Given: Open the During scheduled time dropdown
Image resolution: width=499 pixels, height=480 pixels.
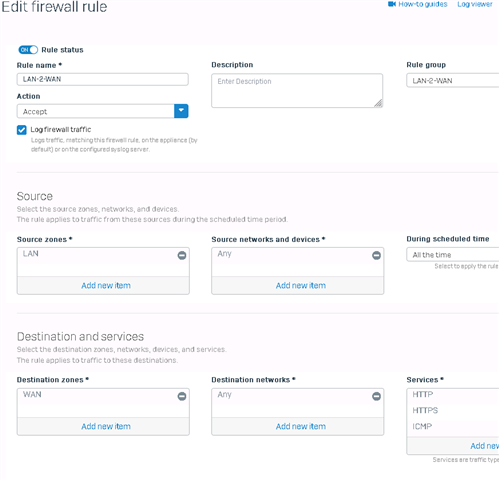Looking at the screenshot, I should pyautogui.click(x=453, y=255).
